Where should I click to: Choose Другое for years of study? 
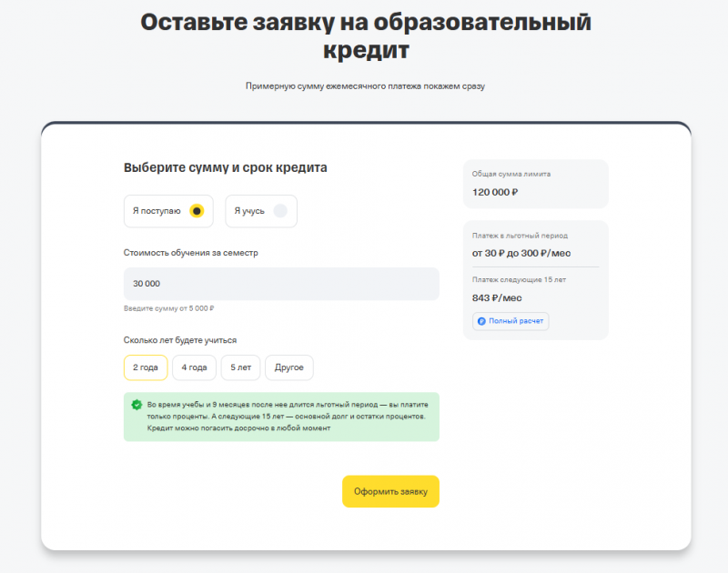tap(289, 367)
